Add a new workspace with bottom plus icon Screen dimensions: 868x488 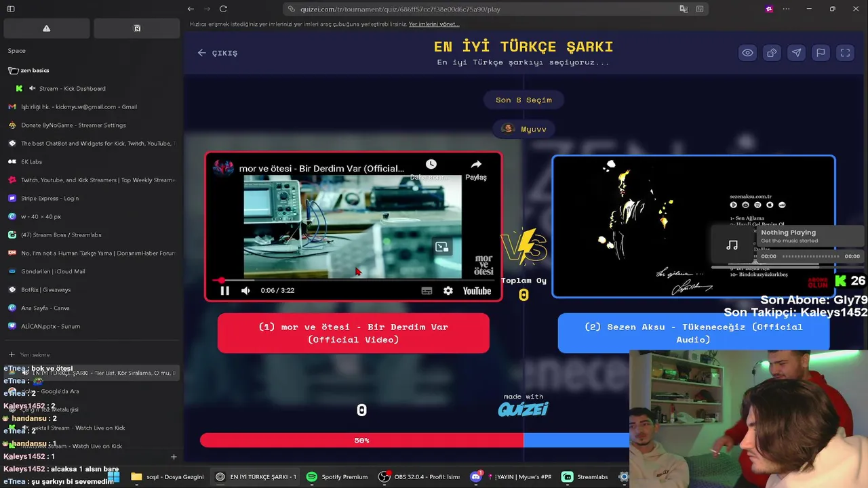coord(174,457)
